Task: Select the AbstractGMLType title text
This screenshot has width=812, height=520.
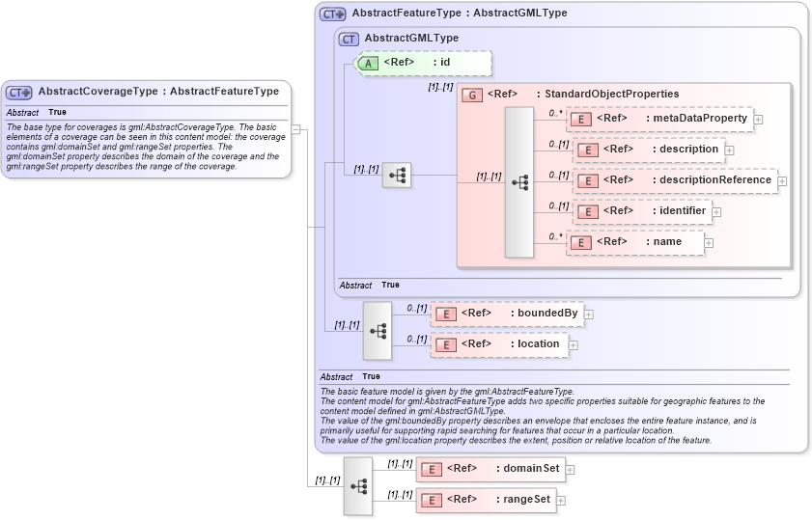Action: click(x=411, y=38)
